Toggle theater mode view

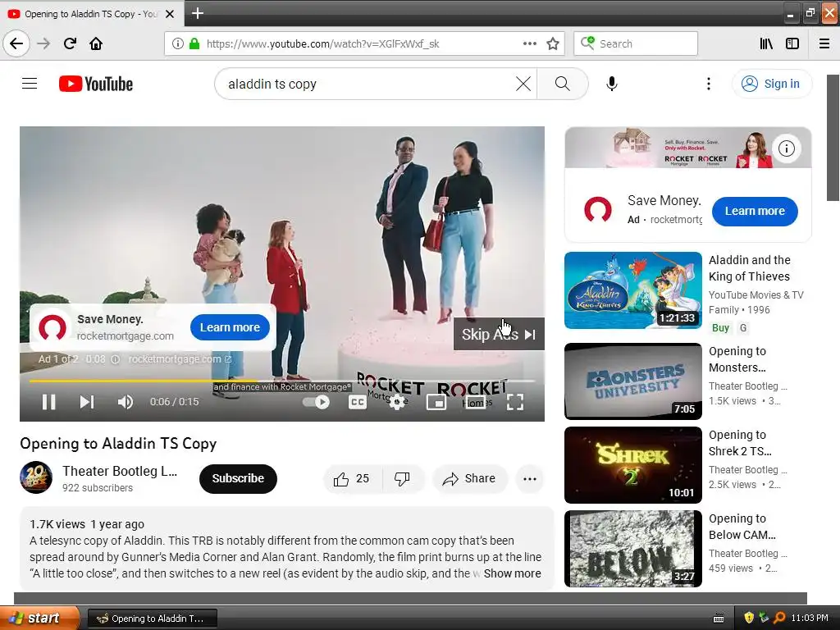tap(475, 402)
